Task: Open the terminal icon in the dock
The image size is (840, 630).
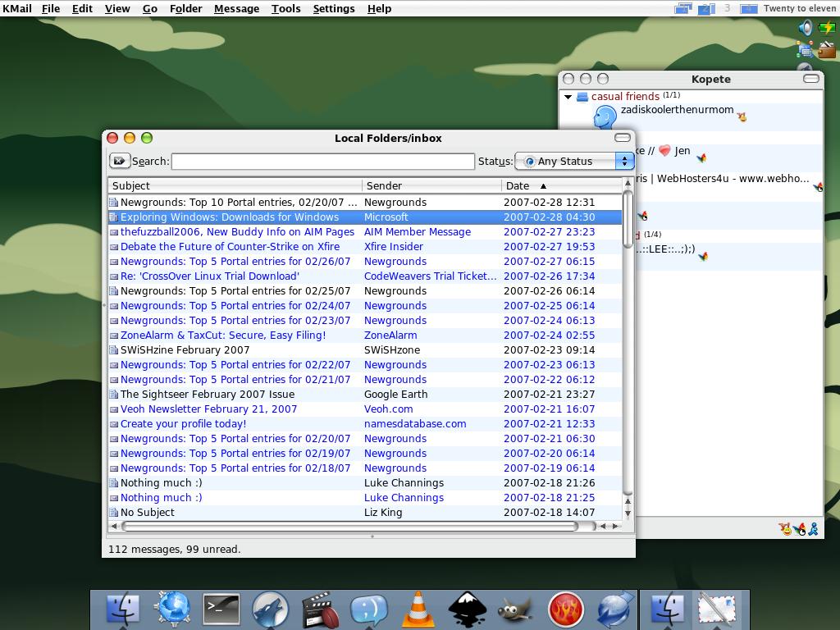Action: tap(221, 609)
